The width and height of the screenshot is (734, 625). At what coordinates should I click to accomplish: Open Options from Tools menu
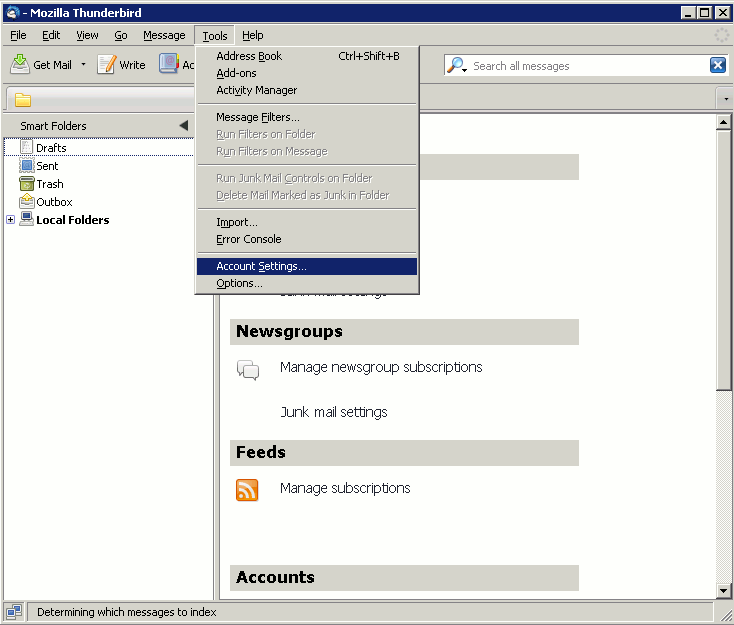click(x=307, y=283)
